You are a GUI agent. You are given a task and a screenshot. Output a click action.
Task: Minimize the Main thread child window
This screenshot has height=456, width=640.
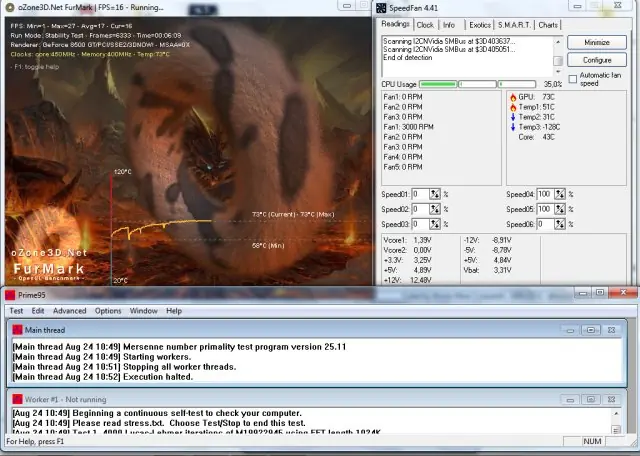(570, 330)
